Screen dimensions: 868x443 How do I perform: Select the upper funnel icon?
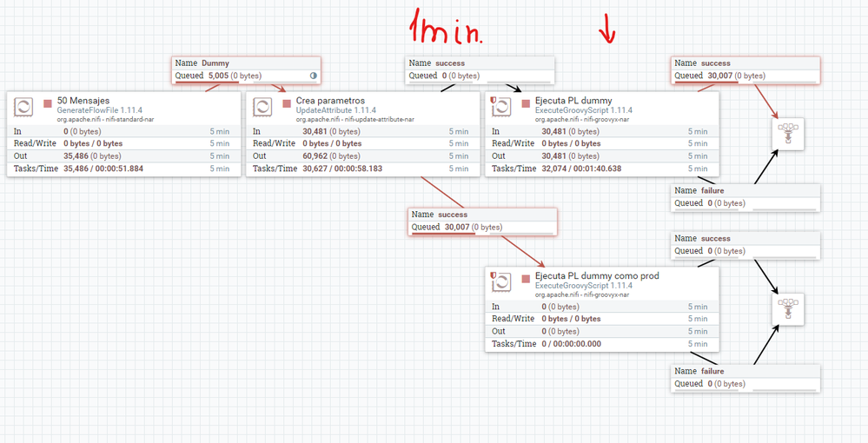(788, 134)
